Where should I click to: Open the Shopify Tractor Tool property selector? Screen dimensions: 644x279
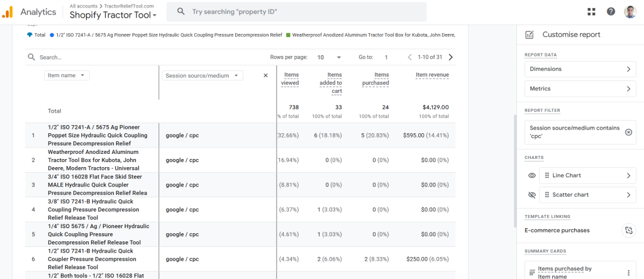tap(113, 15)
